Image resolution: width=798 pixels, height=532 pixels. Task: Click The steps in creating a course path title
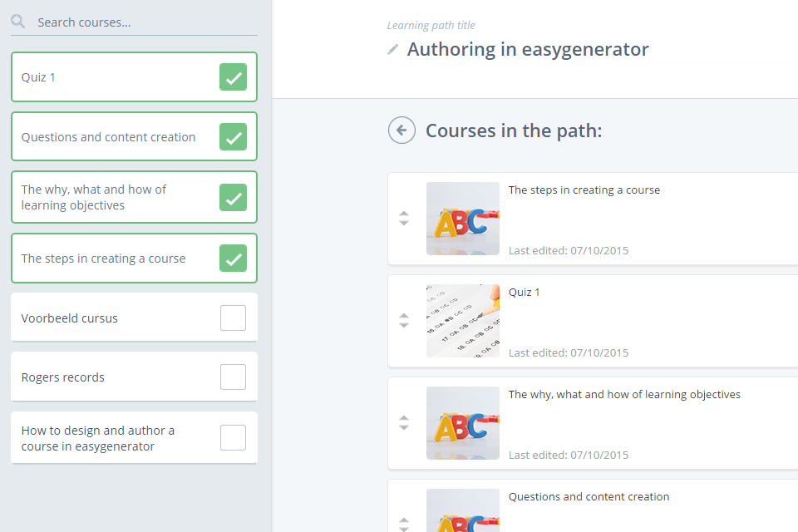click(x=584, y=190)
